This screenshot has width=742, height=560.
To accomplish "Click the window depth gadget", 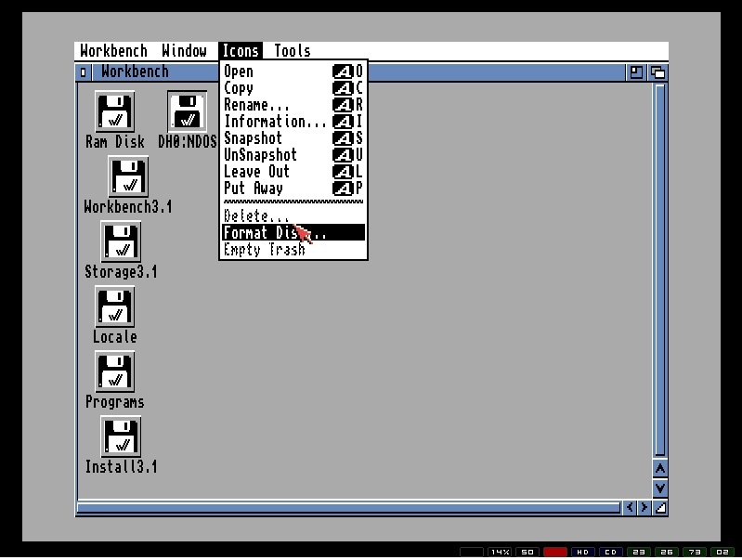I will click(657, 72).
